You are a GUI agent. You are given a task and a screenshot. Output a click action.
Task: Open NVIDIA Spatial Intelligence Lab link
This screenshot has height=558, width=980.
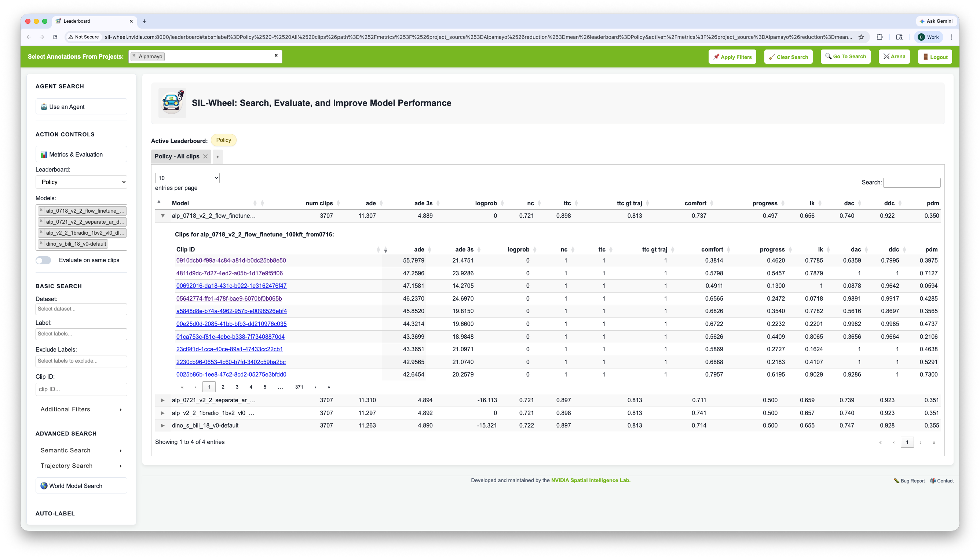[x=590, y=480]
